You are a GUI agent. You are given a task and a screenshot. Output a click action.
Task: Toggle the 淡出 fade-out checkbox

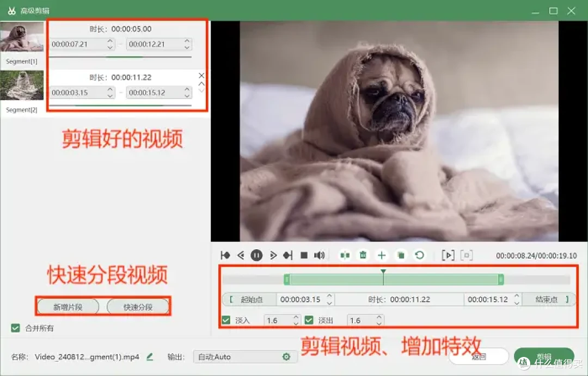click(x=309, y=320)
